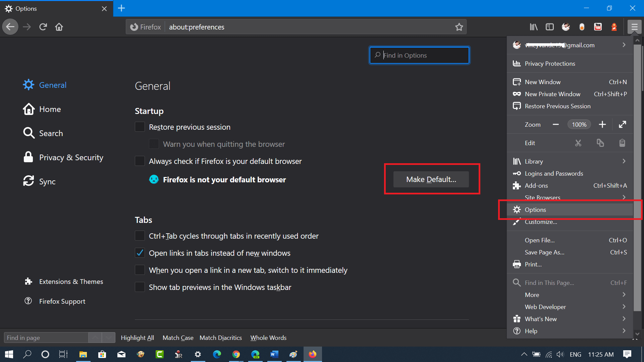Open the hamburger application menu button
644x362 pixels.
coord(634,27)
